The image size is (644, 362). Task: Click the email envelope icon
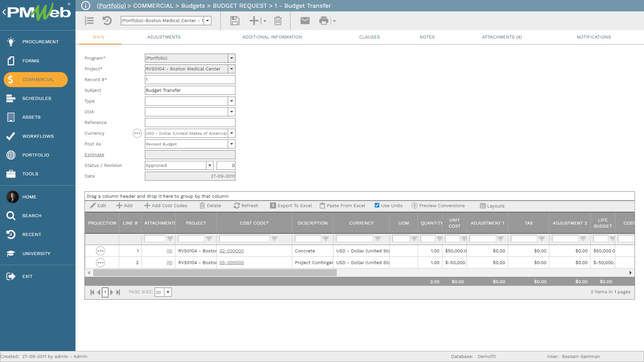305,21
